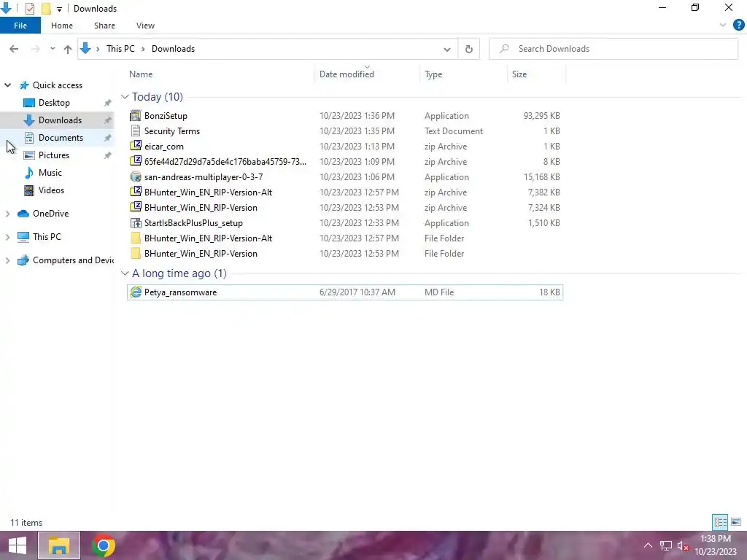This screenshot has width=747, height=560.
Task: Click the BHunter_Win_EN_RIP-Version-Alt folder icon
Action: 136,238
